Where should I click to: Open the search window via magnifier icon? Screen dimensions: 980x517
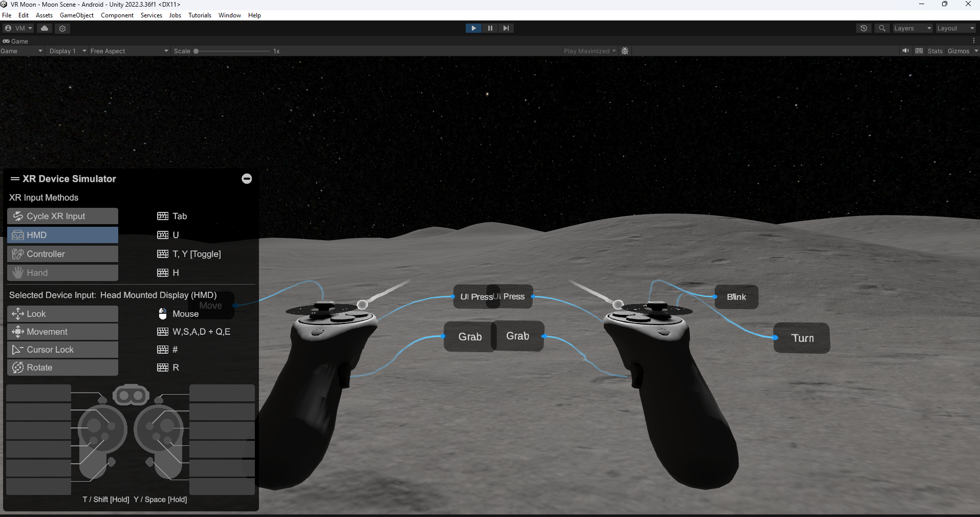click(x=882, y=28)
